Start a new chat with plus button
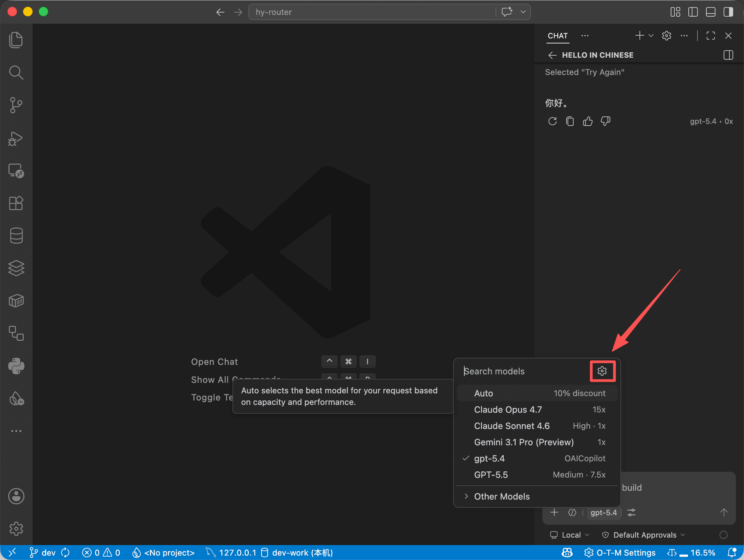Viewport: 744px width, 560px height. [639, 36]
